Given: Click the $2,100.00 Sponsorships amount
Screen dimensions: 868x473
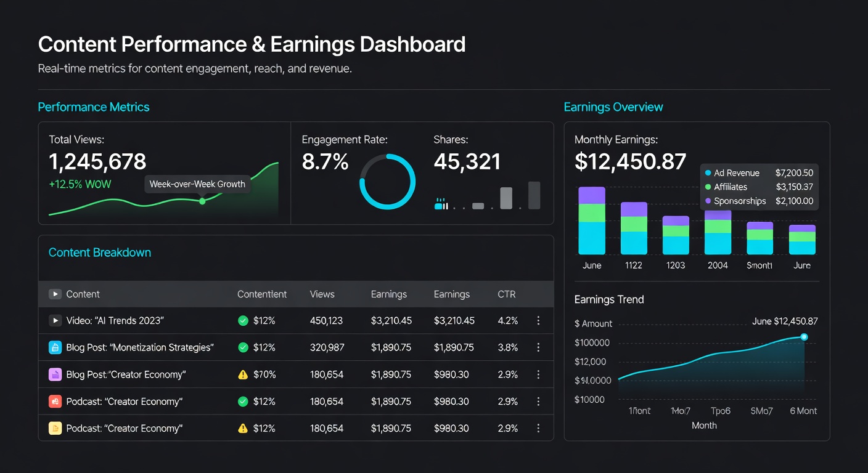Looking at the screenshot, I should point(794,201).
